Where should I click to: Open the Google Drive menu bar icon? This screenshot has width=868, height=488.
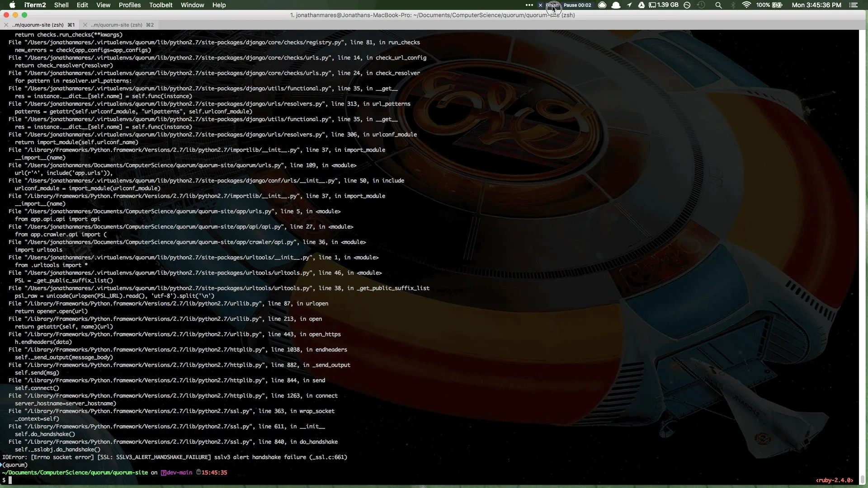[x=641, y=5]
